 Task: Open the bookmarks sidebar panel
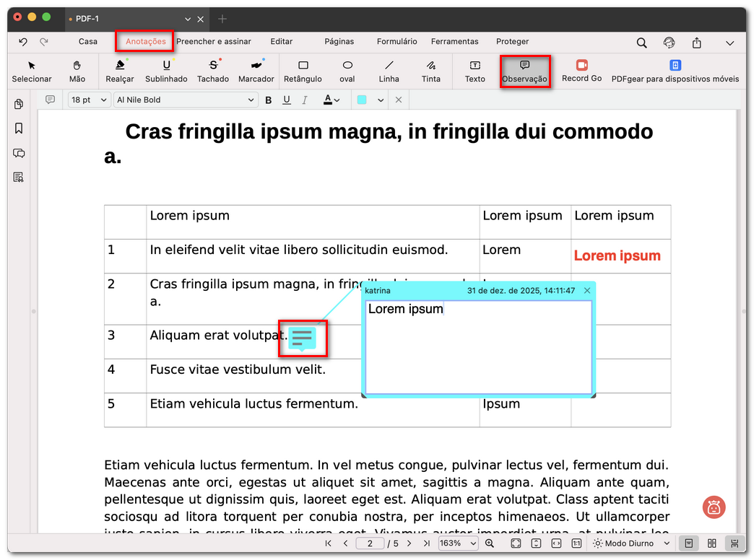[x=19, y=128]
